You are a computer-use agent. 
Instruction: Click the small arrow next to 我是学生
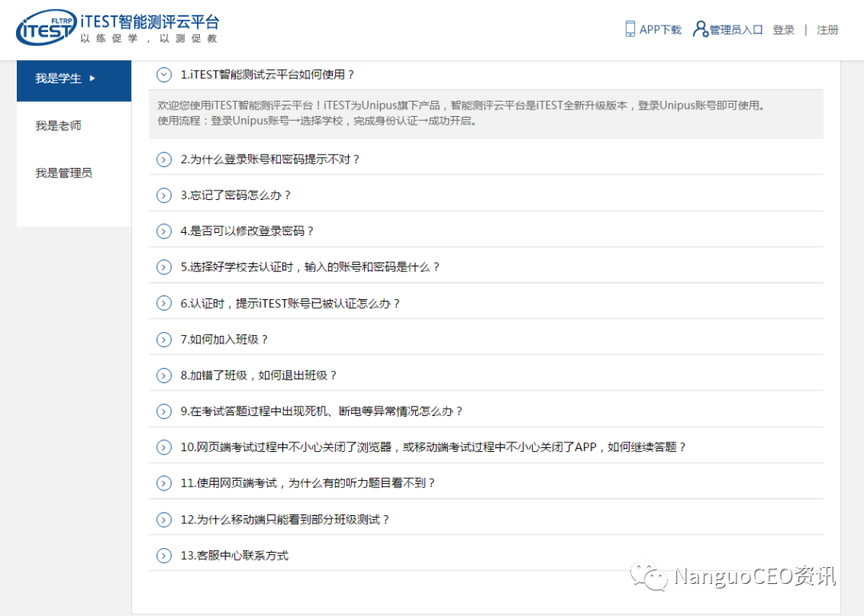(x=92, y=78)
